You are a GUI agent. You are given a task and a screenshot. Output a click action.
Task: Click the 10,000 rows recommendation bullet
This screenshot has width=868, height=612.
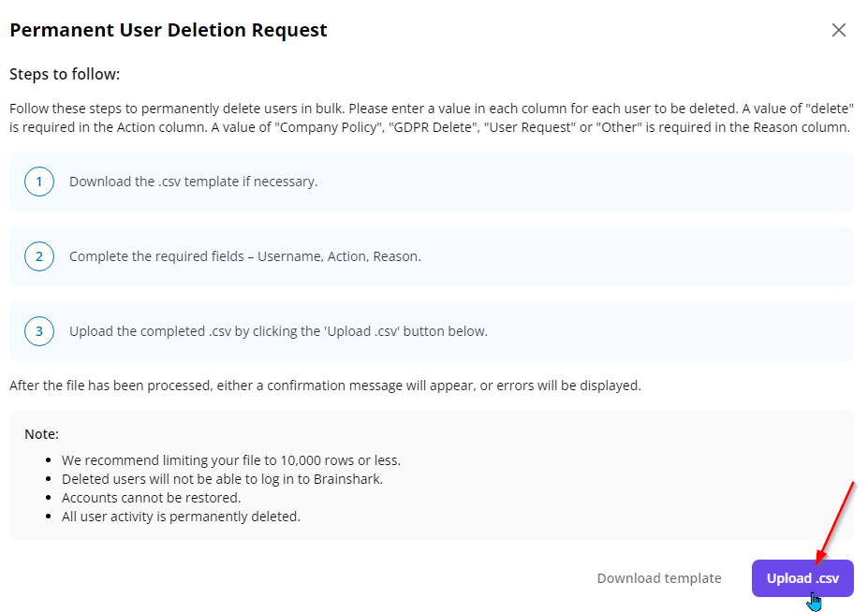coord(230,460)
